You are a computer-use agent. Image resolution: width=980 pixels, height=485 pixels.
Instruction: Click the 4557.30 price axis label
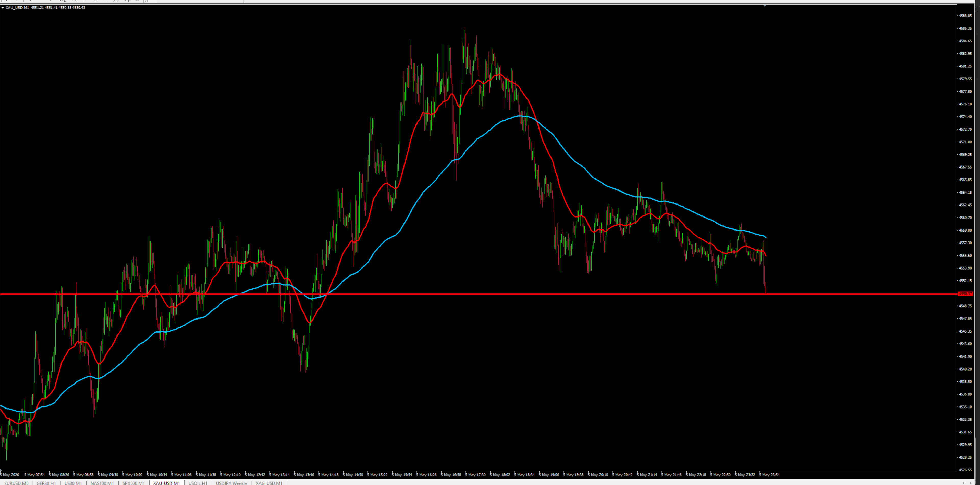pyautogui.click(x=965, y=243)
